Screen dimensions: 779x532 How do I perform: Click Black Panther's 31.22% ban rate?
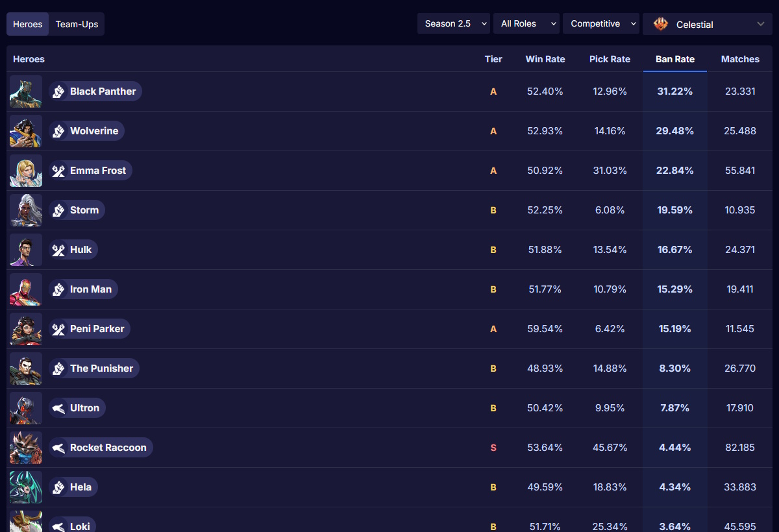click(x=675, y=91)
